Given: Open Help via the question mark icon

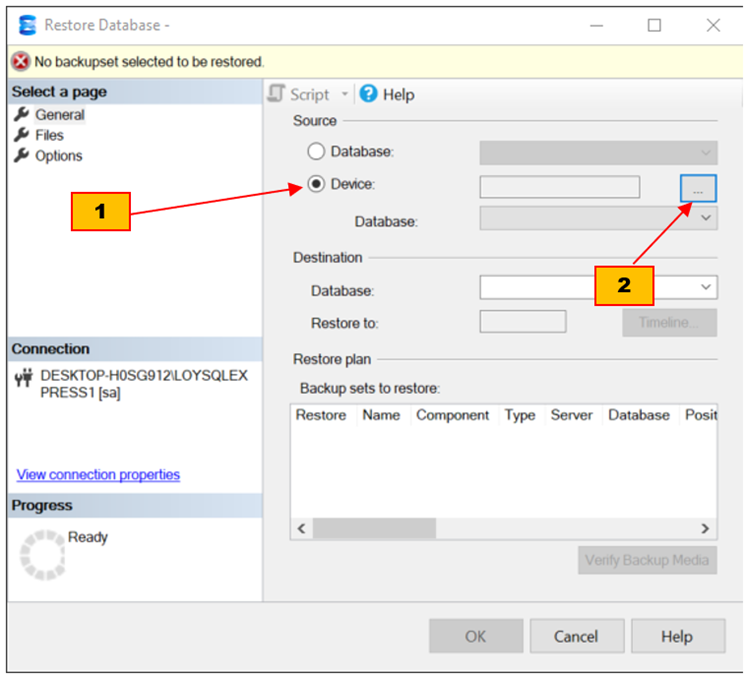Looking at the screenshot, I should [x=368, y=94].
